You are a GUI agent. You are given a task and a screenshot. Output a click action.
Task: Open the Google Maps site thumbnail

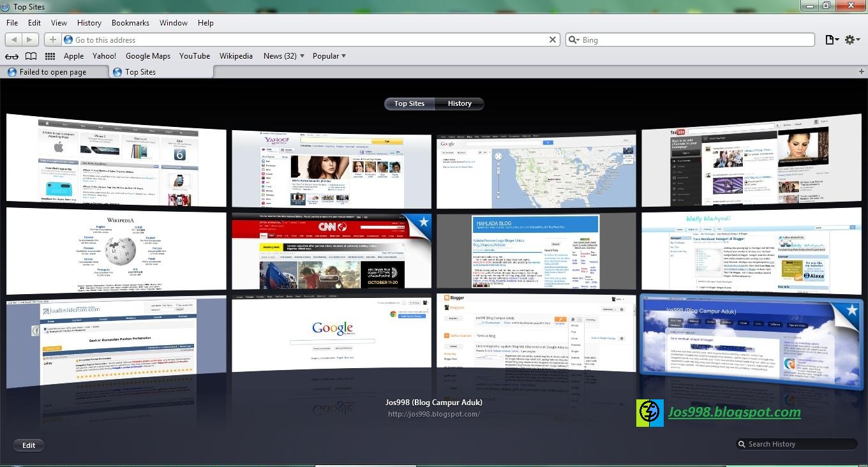pos(537,170)
